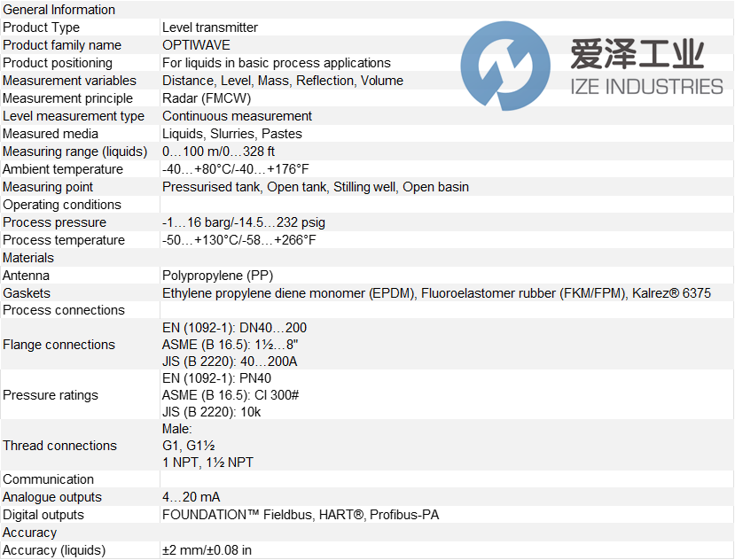Click the '-50…+130°C/-58…+266°F' value
735x560 pixels.
point(238,240)
